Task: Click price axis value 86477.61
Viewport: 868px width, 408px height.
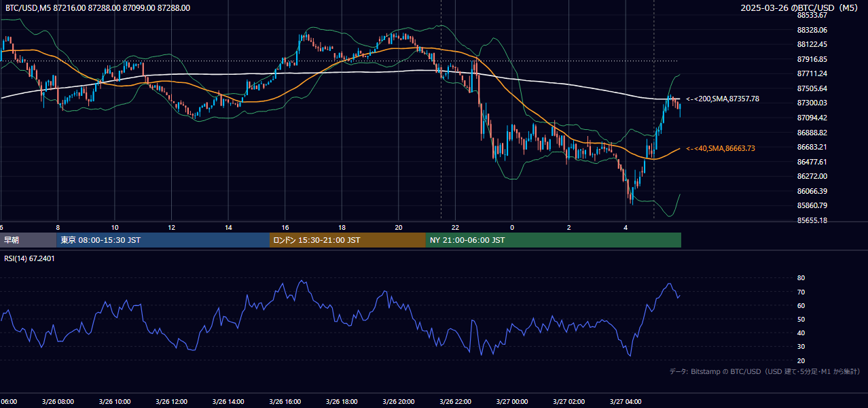Action: pos(812,161)
